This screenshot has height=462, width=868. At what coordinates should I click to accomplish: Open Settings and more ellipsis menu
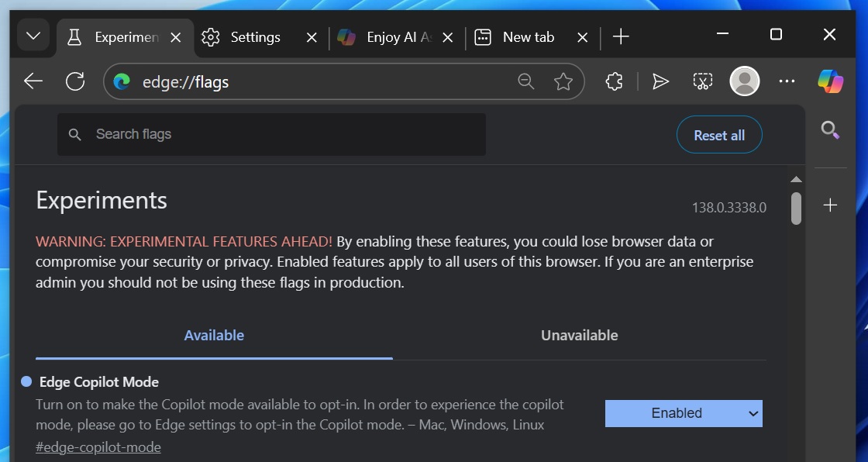[x=787, y=81]
